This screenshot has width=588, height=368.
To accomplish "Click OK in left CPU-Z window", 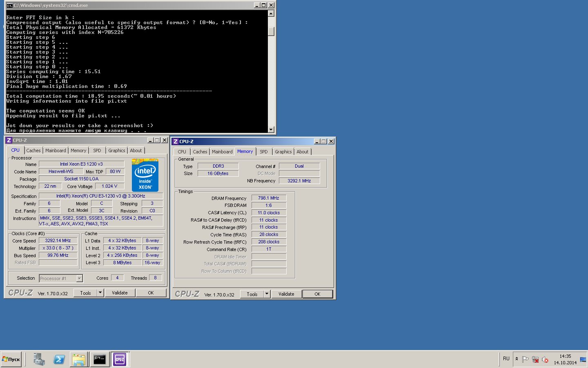I will pyautogui.click(x=151, y=293).
